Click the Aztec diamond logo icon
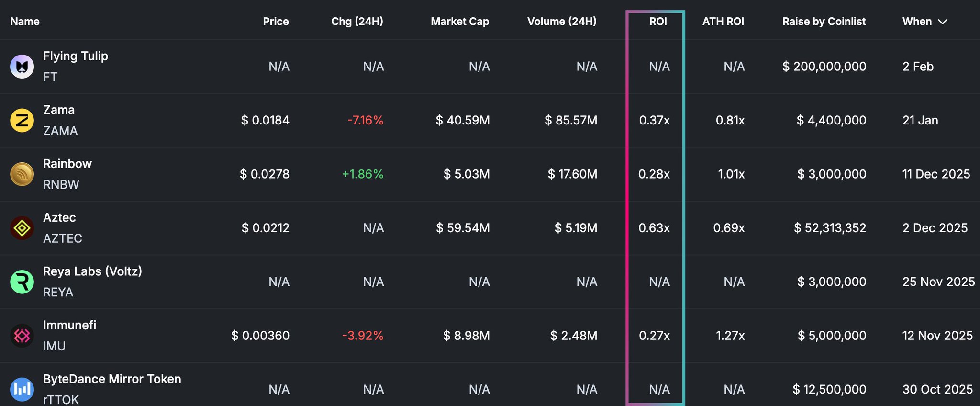 pyautogui.click(x=22, y=228)
